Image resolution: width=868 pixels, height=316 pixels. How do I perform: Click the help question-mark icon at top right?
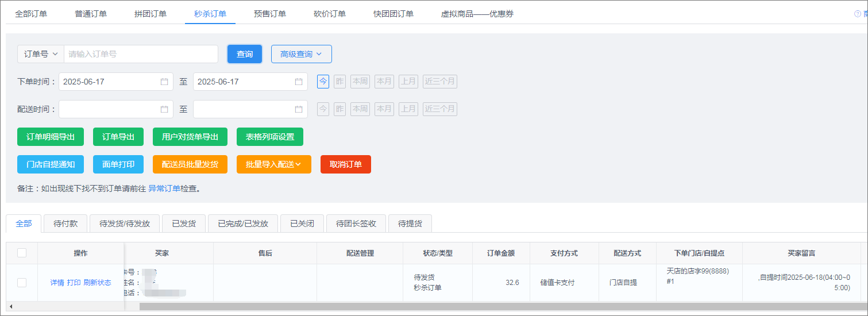pos(858,14)
